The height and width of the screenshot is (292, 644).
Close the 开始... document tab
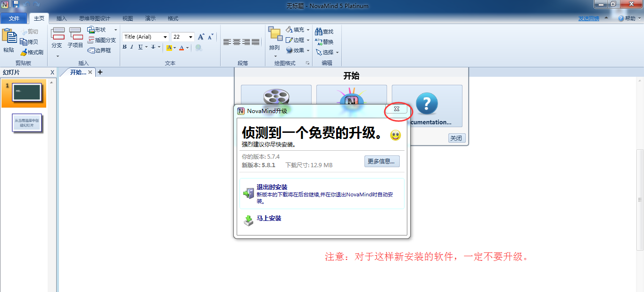tap(90, 72)
